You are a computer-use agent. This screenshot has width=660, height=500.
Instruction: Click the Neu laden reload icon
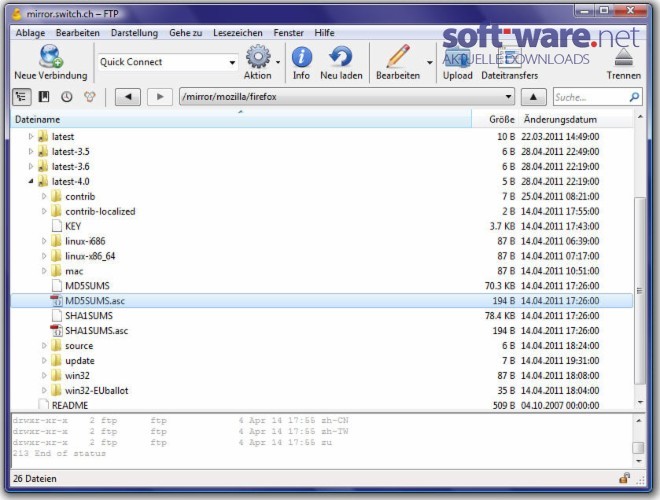341,56
